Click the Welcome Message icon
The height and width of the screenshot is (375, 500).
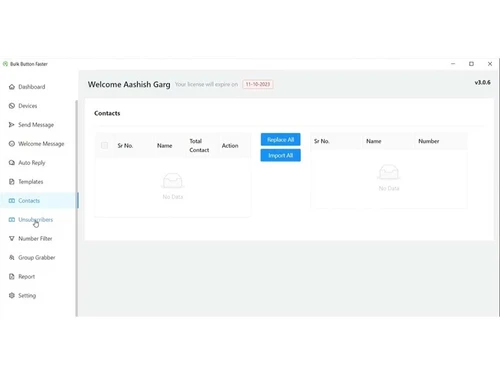coord(12,144)
